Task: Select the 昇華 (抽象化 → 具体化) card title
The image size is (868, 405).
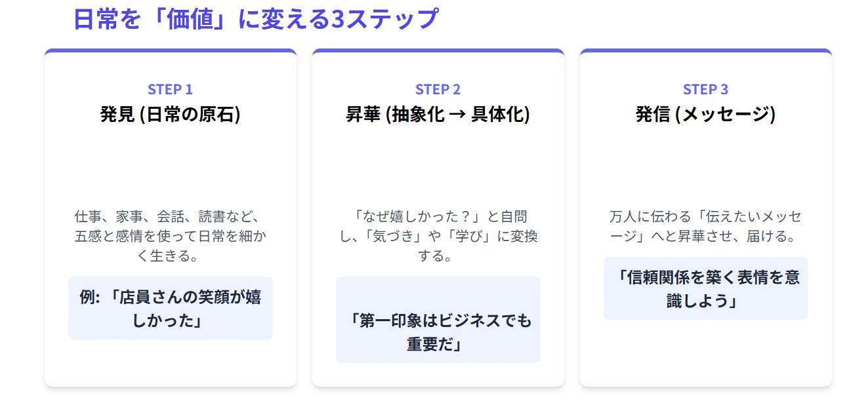Action: click(438, 114)
